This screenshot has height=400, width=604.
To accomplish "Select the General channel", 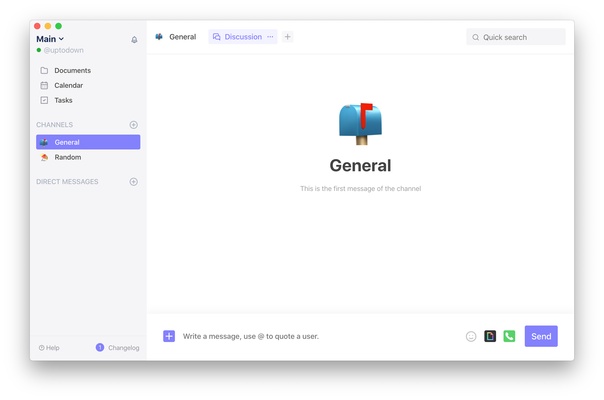I will tap(88, 142).
